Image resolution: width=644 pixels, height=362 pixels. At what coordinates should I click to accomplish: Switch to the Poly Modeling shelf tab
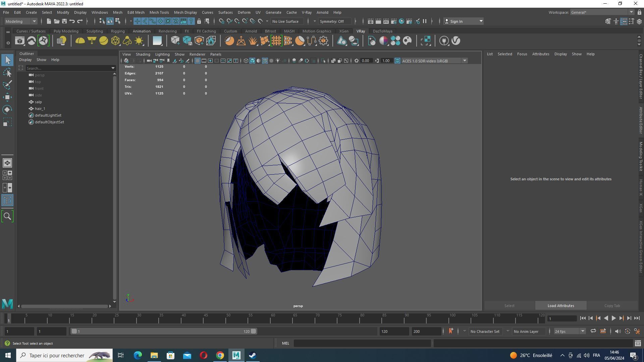(66, 31)
